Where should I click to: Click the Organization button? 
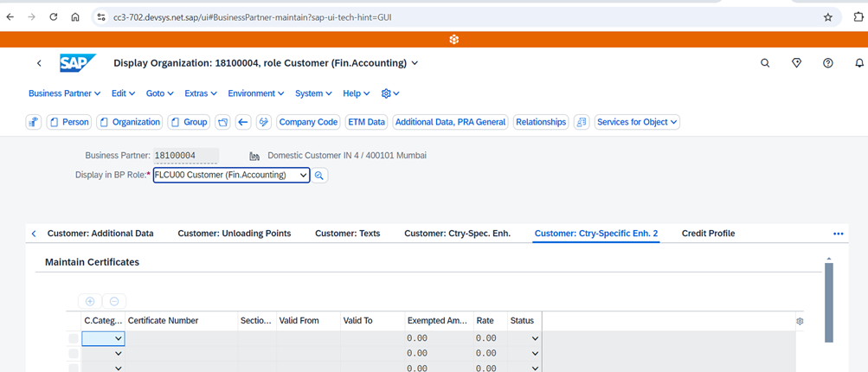pyautogui.click(x=130, y=122)
